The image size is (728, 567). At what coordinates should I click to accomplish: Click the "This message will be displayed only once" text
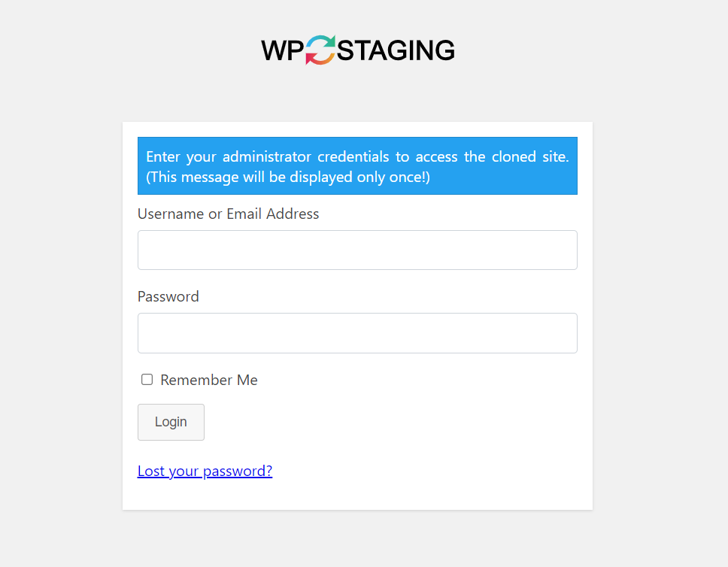pyautogui.click(x=288, y=177)
